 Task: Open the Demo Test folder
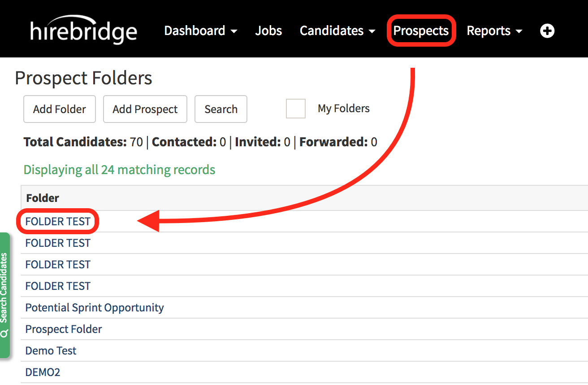[x=51, y=351]
